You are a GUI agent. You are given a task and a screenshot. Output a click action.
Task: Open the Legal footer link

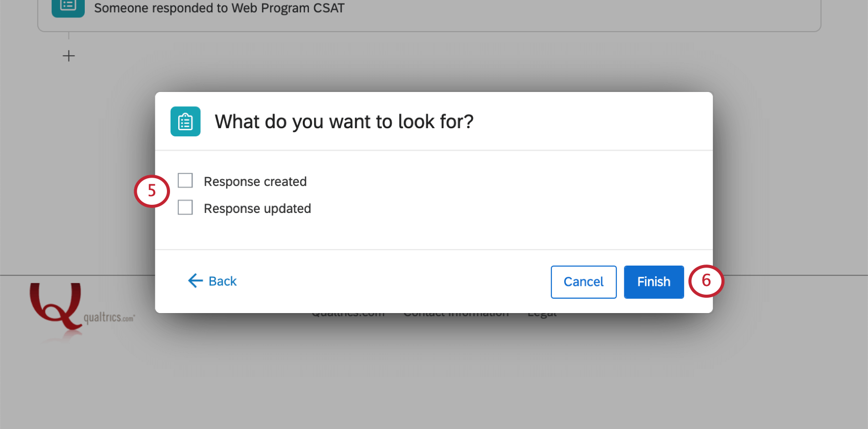pyautogui.click(x=542, y=314)
